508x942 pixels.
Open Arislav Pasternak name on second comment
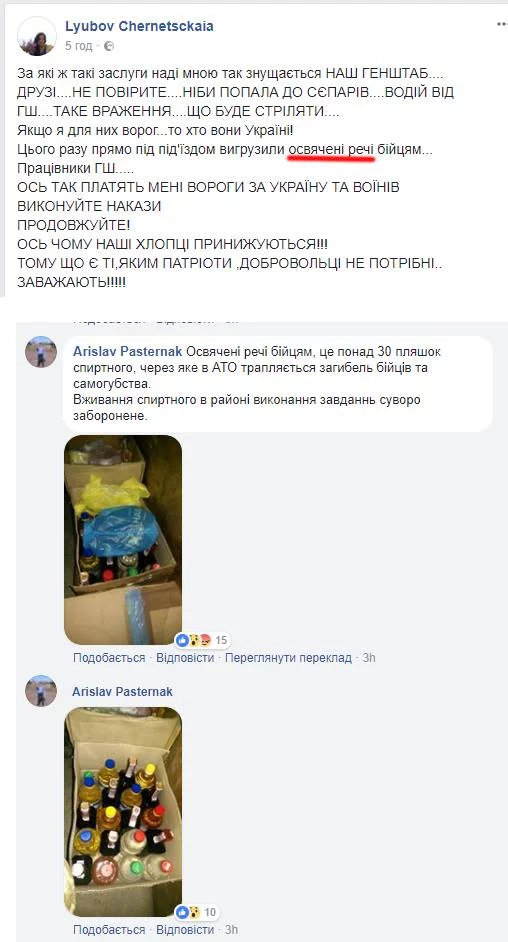[x=122, y=691]
